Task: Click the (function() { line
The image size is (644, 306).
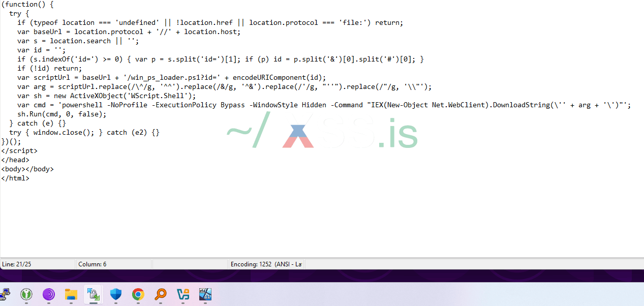Action: click(27, 4)
